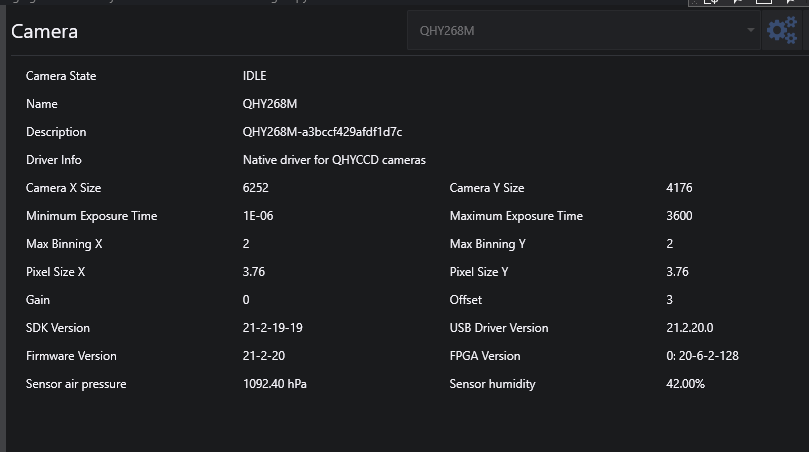
Task: Click the Pixel Size Y label
Action: (479, 272)
